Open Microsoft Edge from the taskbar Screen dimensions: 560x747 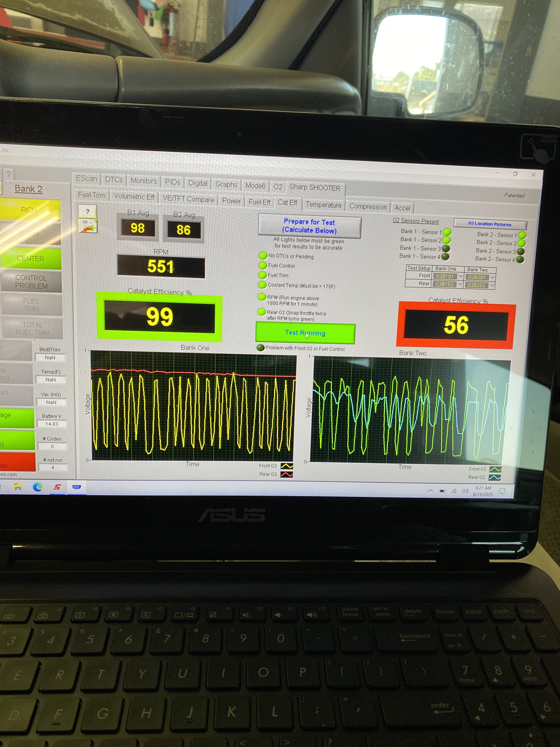[37, 487]
